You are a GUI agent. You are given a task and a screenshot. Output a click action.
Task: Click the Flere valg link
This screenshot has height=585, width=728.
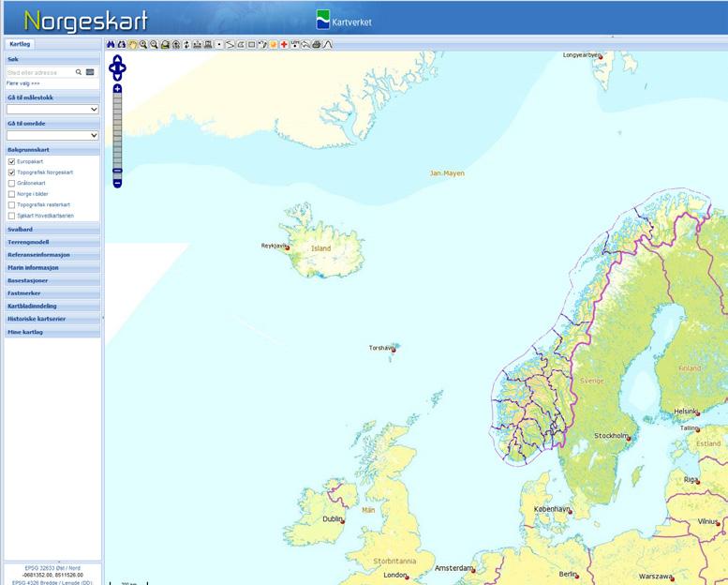(x=22, y=83)
